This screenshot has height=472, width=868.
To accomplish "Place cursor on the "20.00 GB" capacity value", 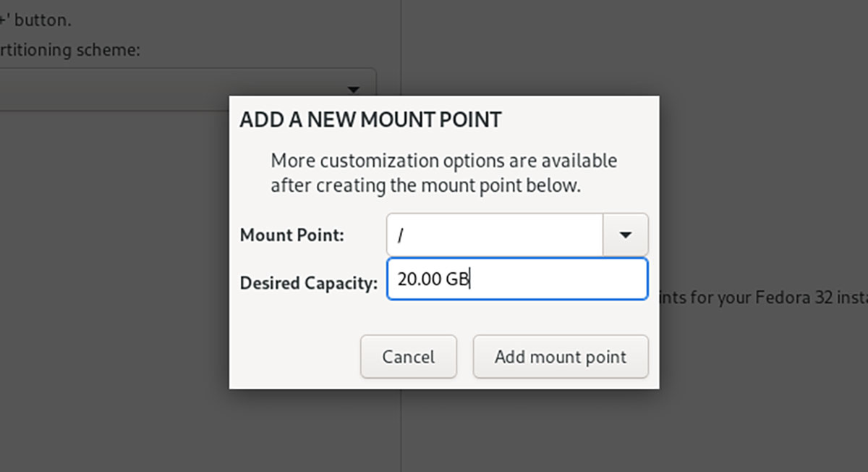I will pyautogui.click(x=433, y=279).
